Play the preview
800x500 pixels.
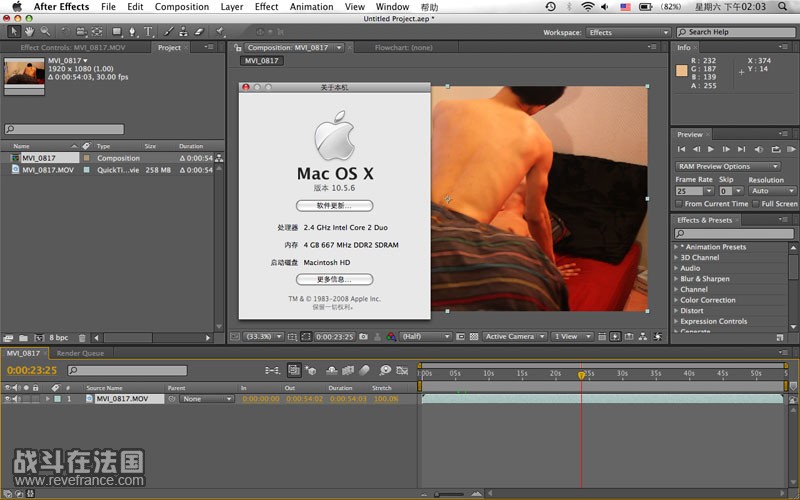coord(711,149)
